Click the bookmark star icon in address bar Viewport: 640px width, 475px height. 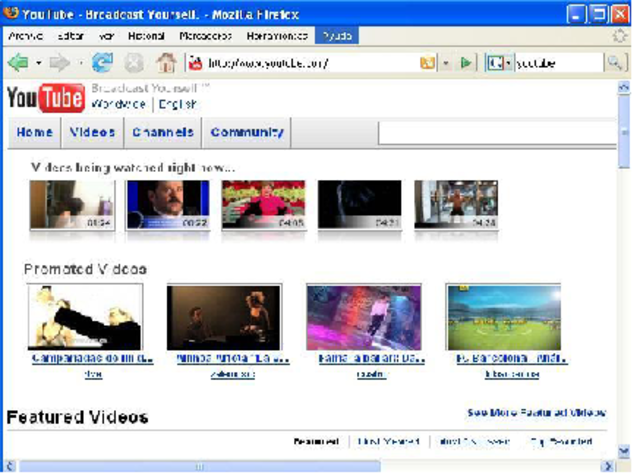[427, 63]
